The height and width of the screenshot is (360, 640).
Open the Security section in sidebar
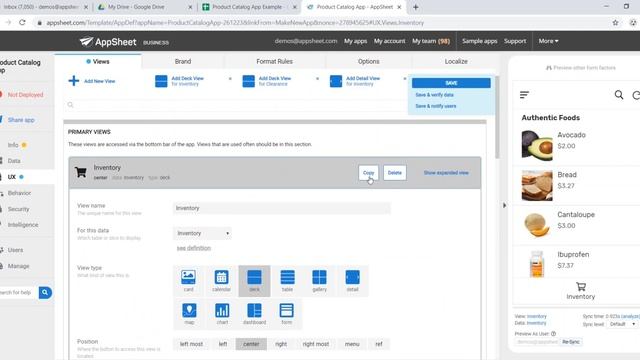[x=18, y=209]
